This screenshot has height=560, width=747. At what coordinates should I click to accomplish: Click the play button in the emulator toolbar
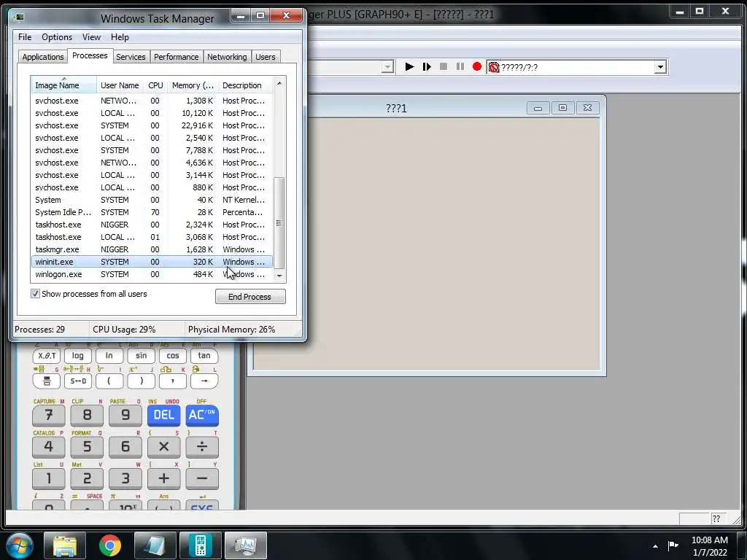click(x=409, y=66)
